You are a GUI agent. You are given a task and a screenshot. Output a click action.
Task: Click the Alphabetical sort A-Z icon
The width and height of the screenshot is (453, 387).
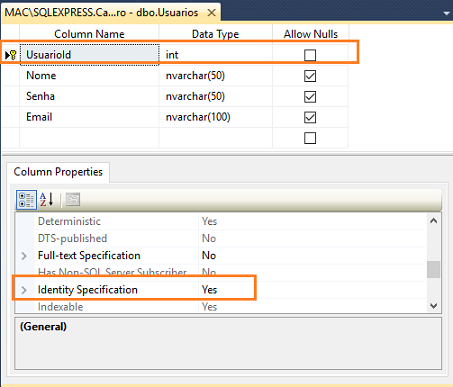tap(46, 199)
